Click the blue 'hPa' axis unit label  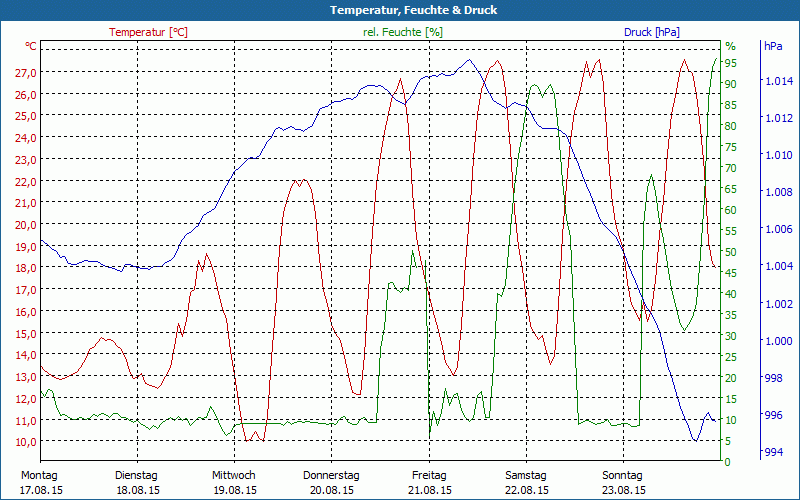tap(773, 46)
